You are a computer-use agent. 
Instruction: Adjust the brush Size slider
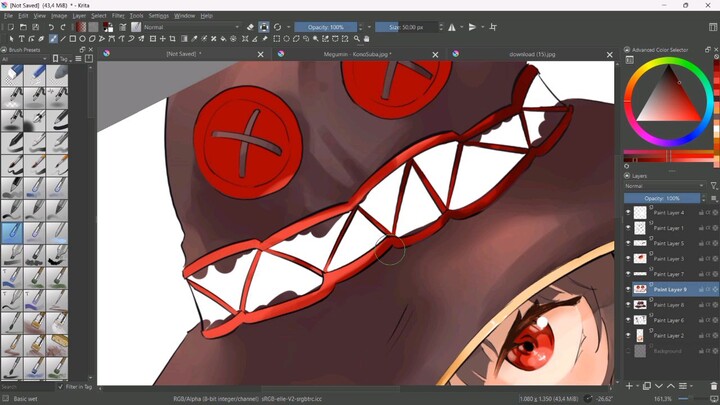click(406, 27)
